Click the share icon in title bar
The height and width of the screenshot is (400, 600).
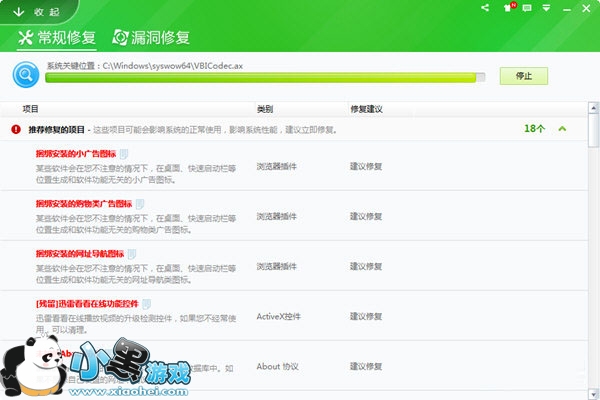(x=485, y=8)
